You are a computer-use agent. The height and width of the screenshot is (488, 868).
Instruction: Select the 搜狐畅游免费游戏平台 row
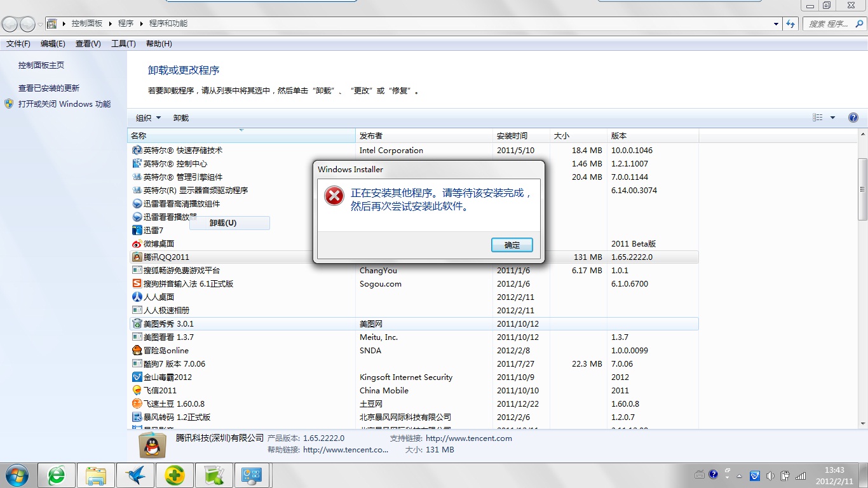413,271
